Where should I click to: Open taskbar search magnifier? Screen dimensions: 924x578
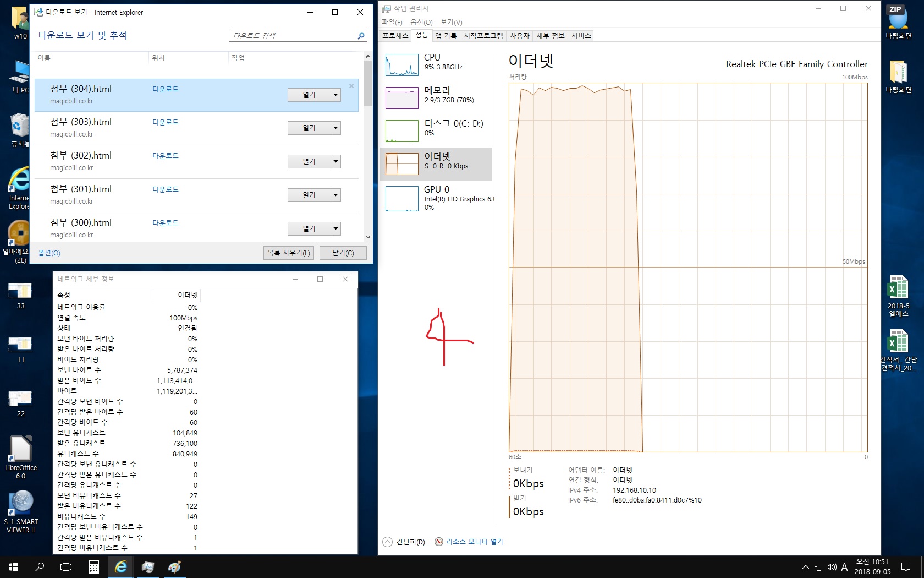[40, 566]
